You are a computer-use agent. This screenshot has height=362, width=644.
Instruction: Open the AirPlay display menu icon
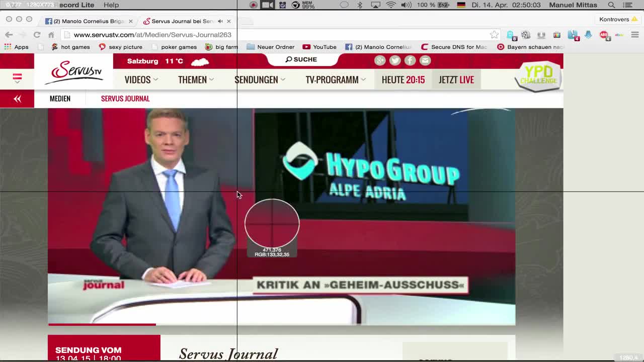375,5
